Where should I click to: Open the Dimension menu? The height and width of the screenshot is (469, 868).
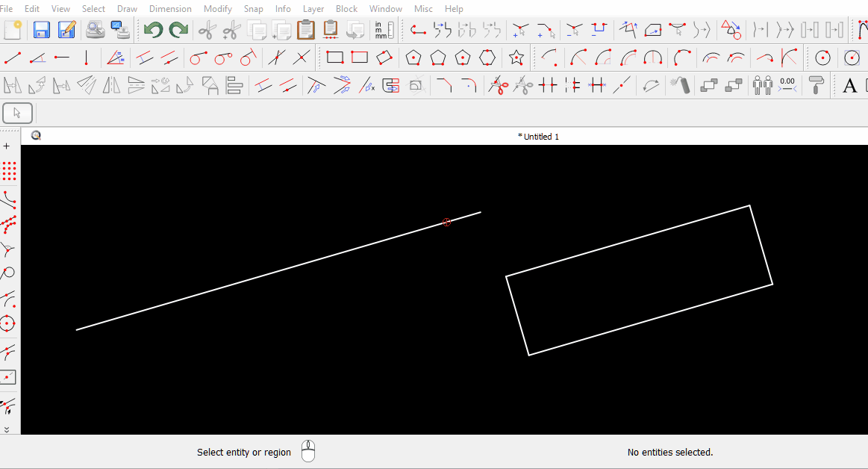(x=170, y=9)
